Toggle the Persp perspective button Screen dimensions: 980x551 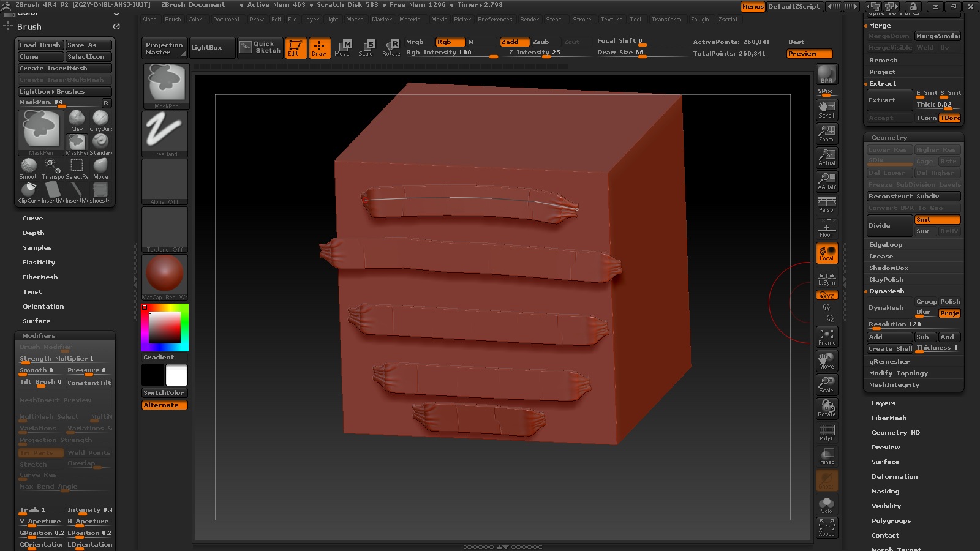[x=827, y=204]
